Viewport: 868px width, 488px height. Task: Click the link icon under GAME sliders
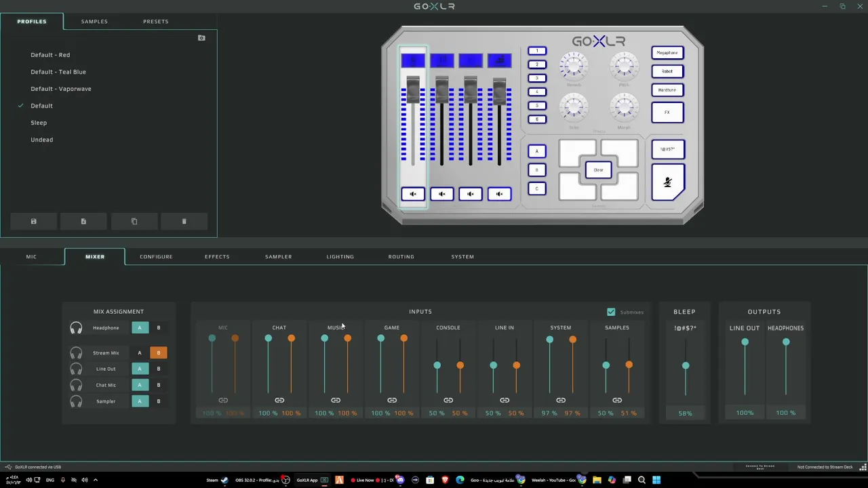point(392,401)
